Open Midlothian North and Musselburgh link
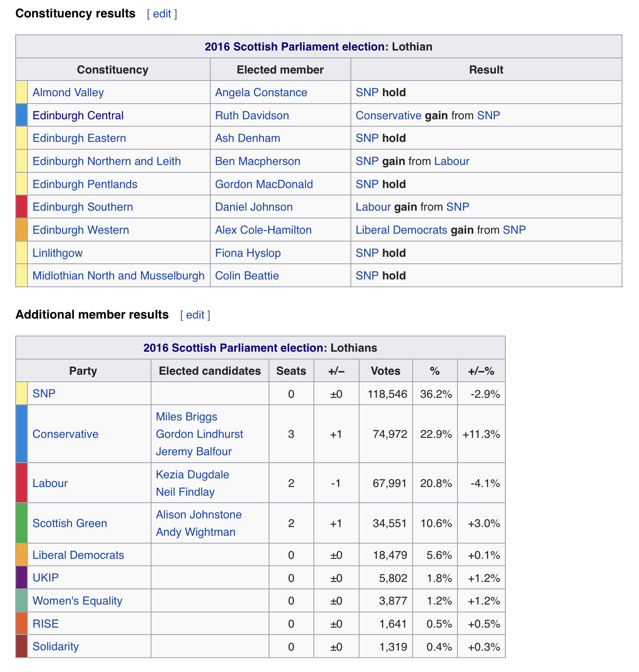Image resolution: width=639 pixels, height=672 pixels. pos(118,276)
